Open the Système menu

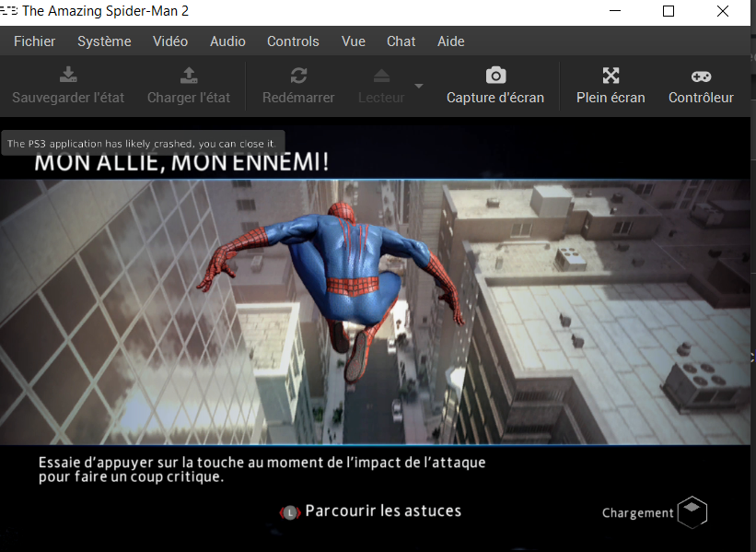104,41
